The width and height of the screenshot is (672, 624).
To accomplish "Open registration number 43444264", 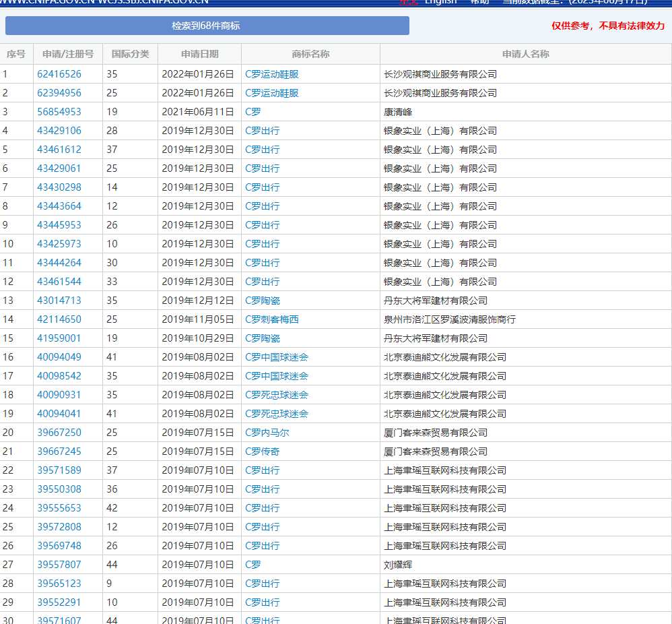I will pos(59,263).
